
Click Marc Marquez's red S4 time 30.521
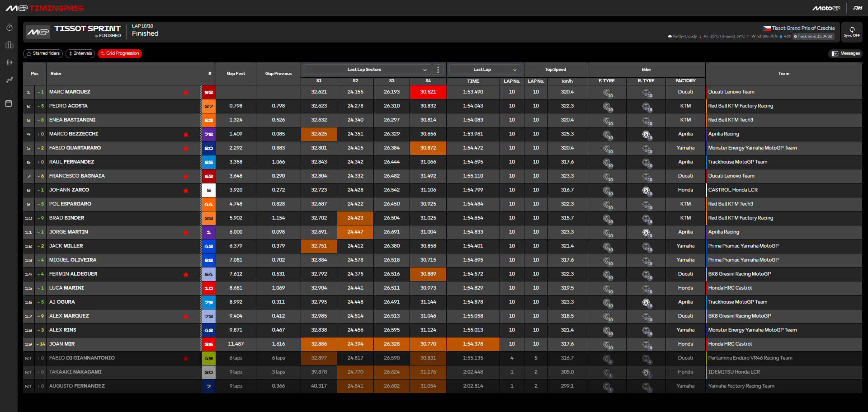click(428, 92)
